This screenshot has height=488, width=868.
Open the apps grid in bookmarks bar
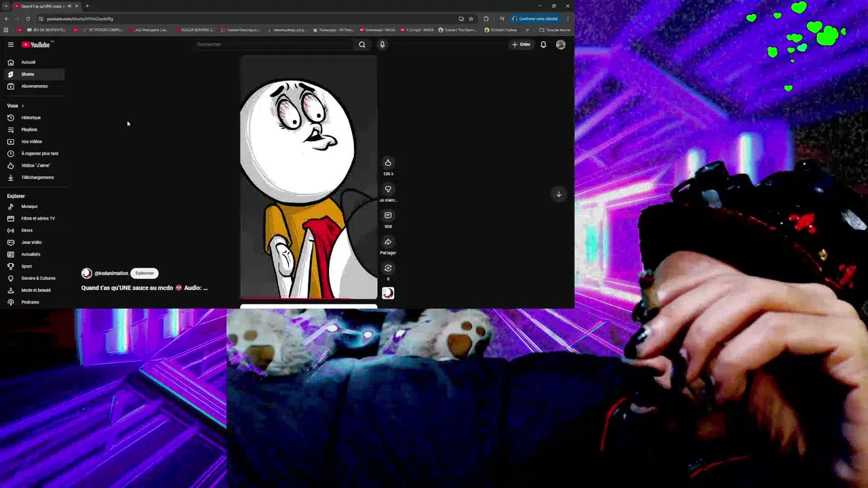click(6, 30)
